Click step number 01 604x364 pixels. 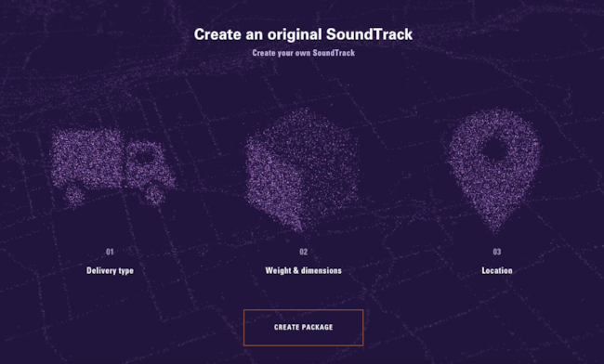pos(111,252)
